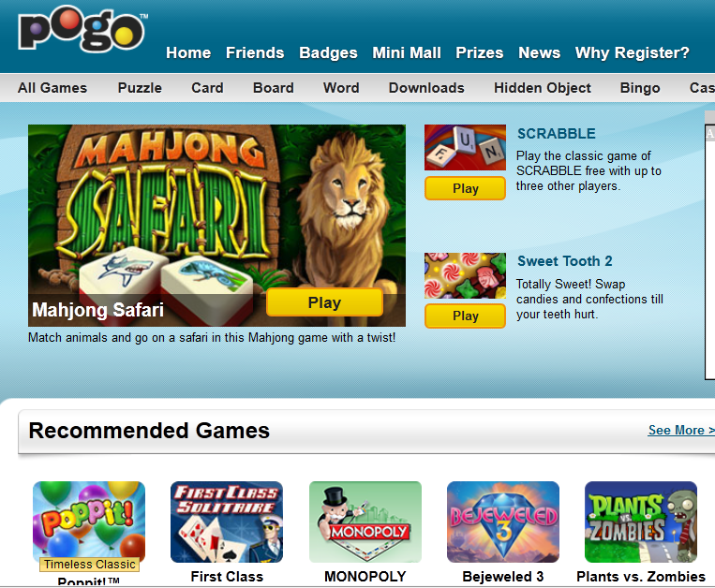Open the Badges menu item
This screenshot has height=588, width=715.
(x=328, y=52)
